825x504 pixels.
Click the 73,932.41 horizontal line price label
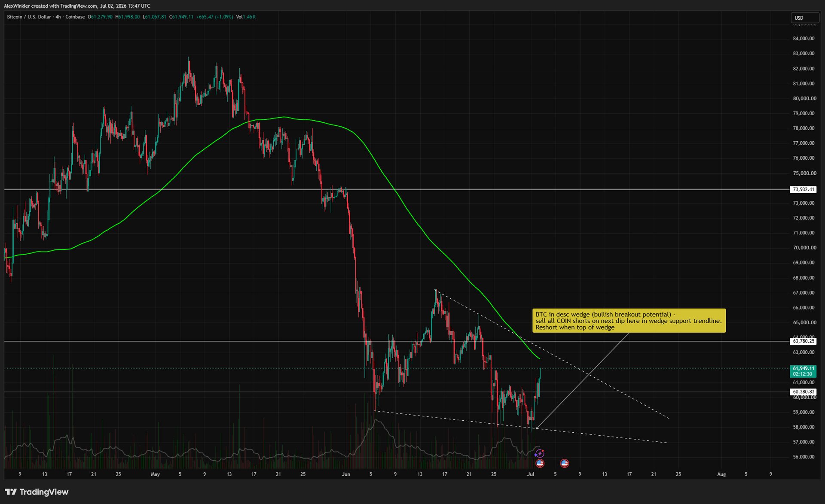point(803,189)
